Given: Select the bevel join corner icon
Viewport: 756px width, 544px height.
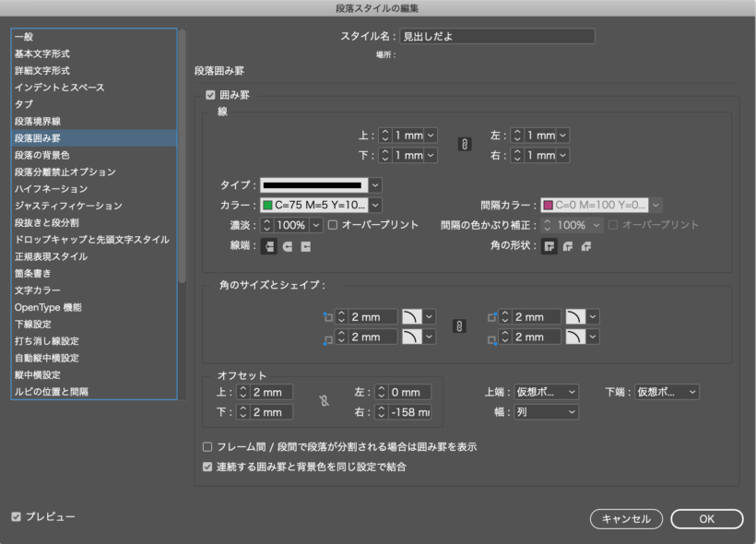Looking at the screenshot, I should [585, 246].
